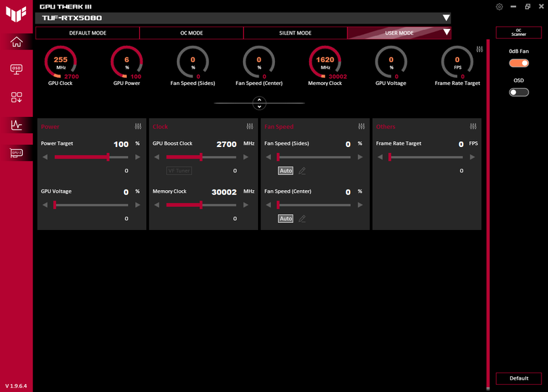Switch to Silent Mode tab

tap(295, 33)
